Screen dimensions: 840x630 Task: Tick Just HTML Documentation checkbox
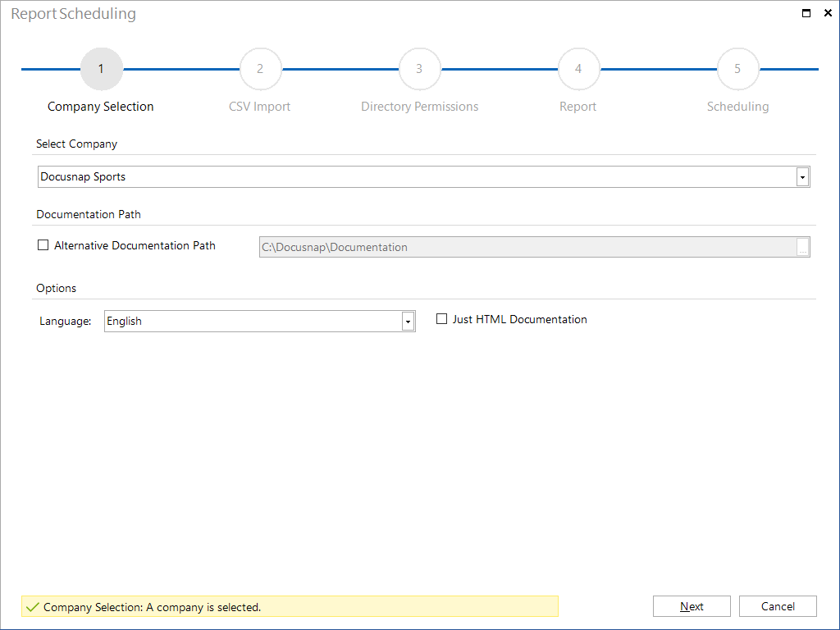[x=441, y=319]
